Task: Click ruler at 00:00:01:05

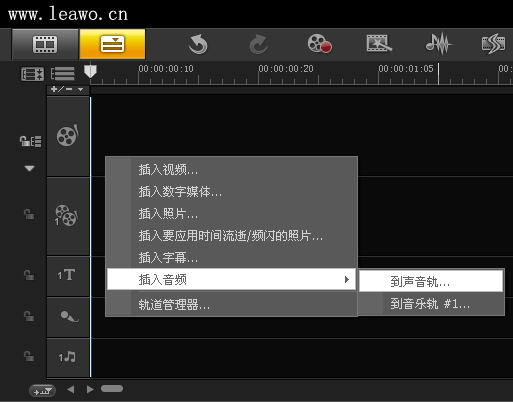Action: point(406,69)
